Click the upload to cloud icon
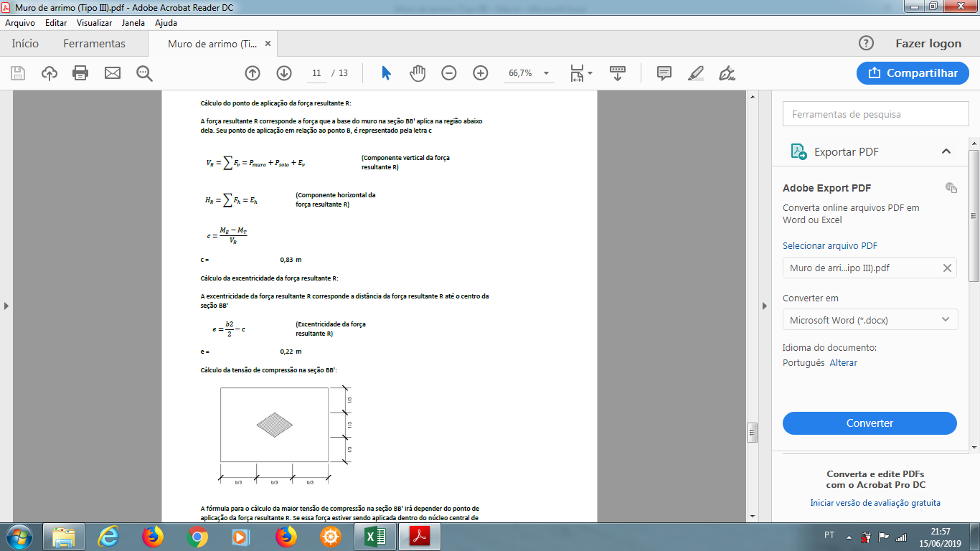This screenshot has width=980, height=551. pyautogui.click(x=50, y=72)
